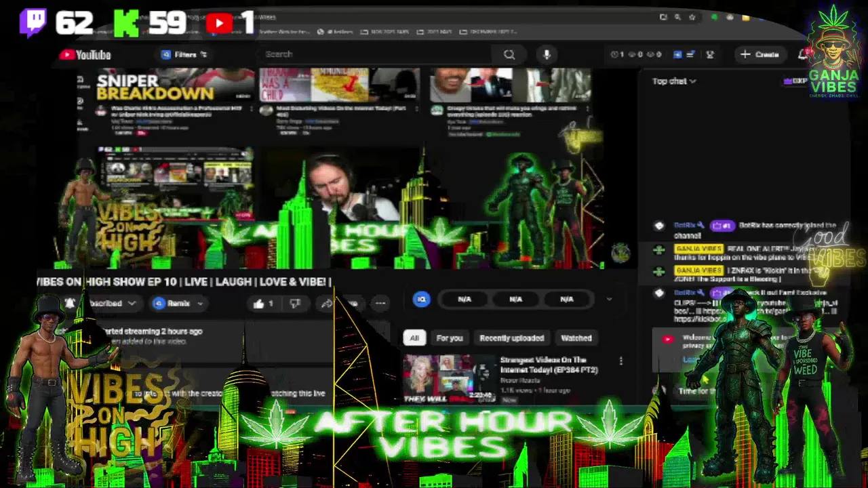Click the blue IQ round icon
This screenshot has width=868, height=488.
[421, 299]
